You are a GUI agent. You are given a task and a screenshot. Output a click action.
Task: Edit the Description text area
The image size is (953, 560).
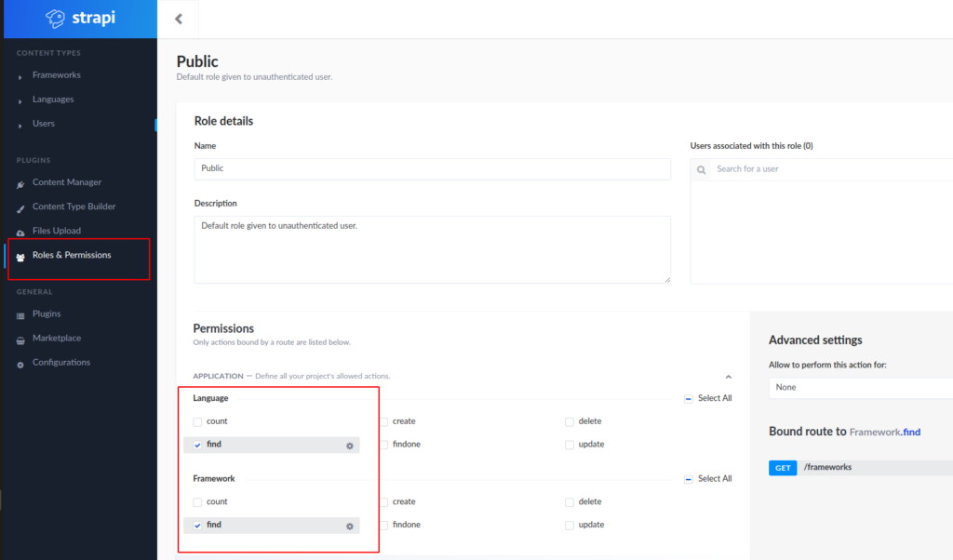tap(432, 249)
